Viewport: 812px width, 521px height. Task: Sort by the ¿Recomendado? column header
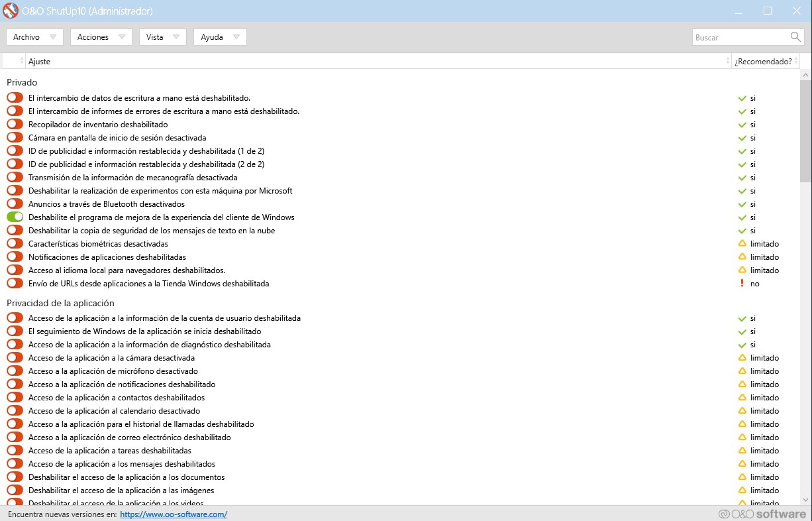coord(766,61)
